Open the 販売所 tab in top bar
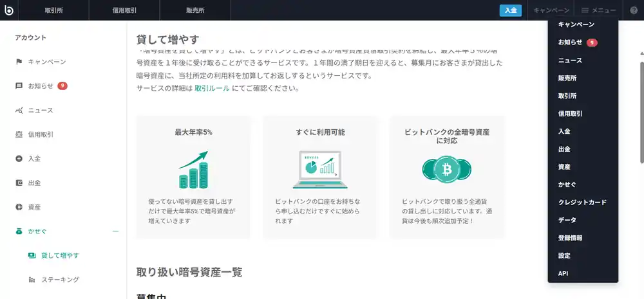The height and width of the screenshot is (299, 644). click(x=195, y=10)
